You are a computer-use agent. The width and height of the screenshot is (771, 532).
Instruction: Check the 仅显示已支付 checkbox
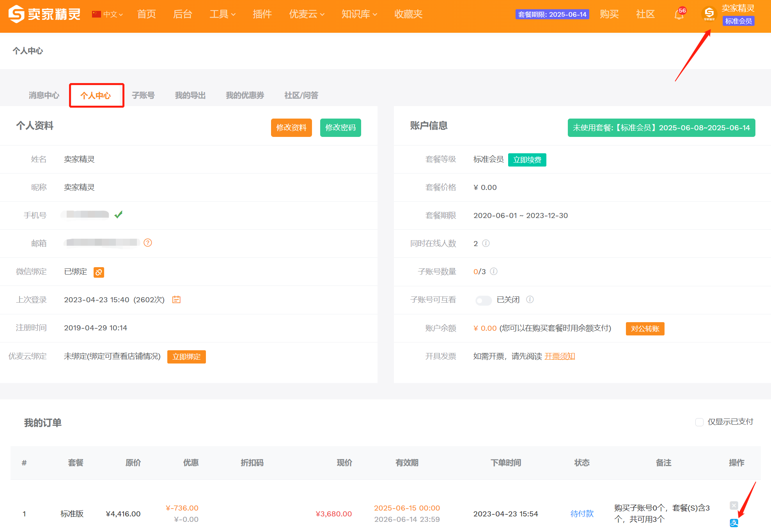[x=700, y=422]
